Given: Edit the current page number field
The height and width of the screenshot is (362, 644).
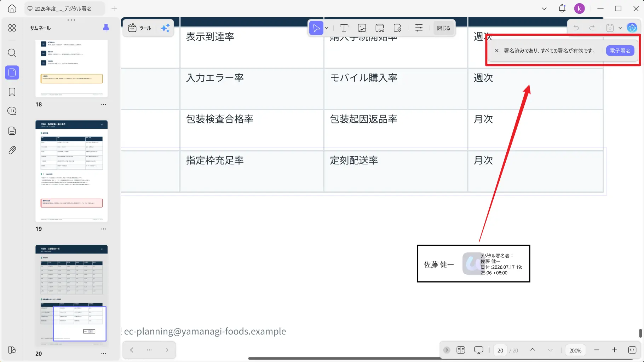Looking at the screenshot, I should [500, 350].
